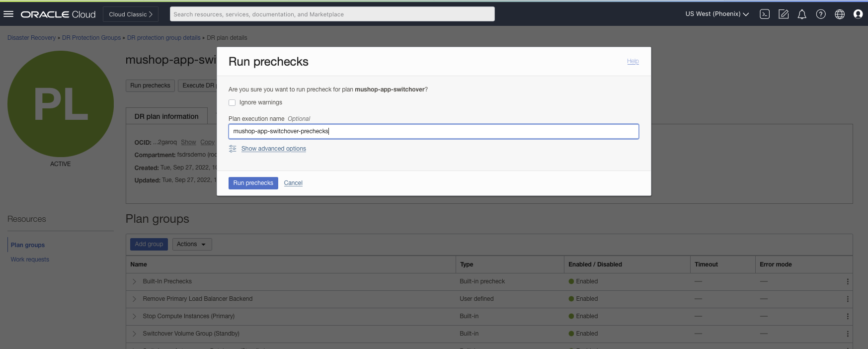The image size is (868, 349).
Task: Click the Plan execution name input field
Action: (x=433, y=131)
